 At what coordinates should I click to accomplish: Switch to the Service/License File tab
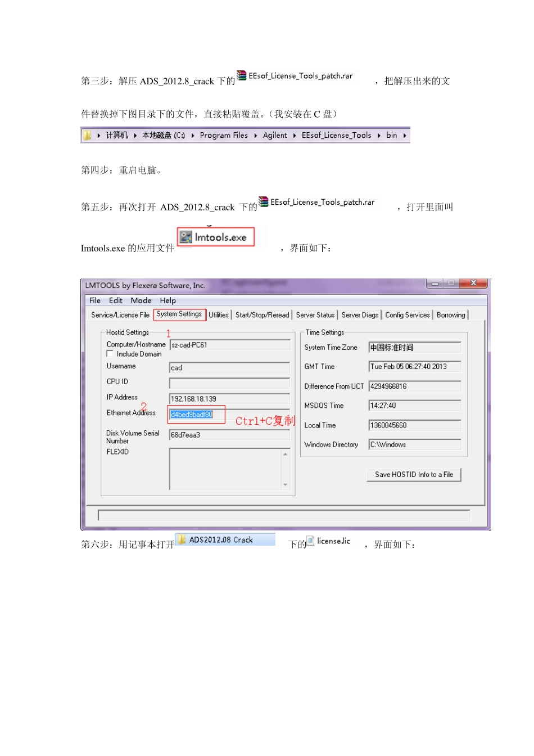click(x=120, y=315)
